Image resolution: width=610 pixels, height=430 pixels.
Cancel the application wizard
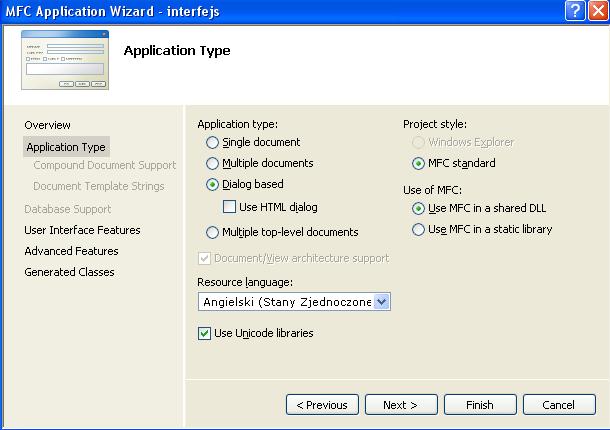click(559, 405)
